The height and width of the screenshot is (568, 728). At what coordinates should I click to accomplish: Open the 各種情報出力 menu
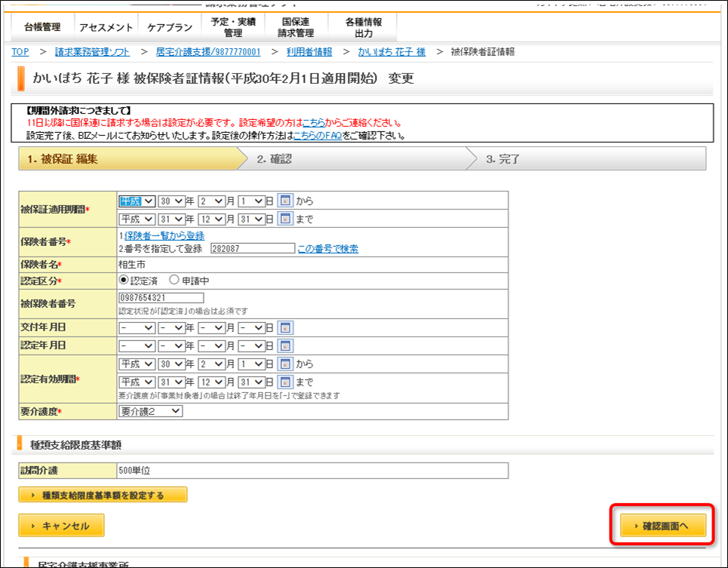click(x=363, y=27)
